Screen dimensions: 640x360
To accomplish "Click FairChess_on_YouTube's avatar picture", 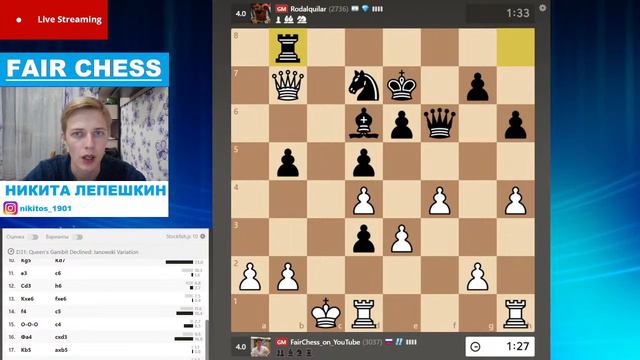I will 260,347.
